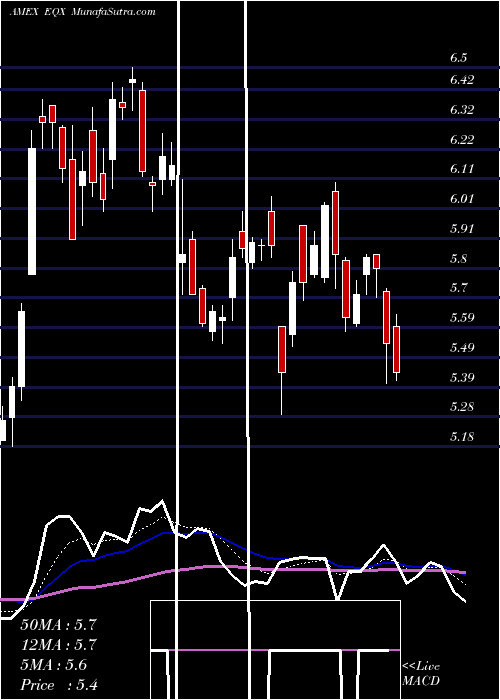This screenshot has width=500, height=700.
Task: Click the 5.18 price axis label
Action: [x=462, y=437]
